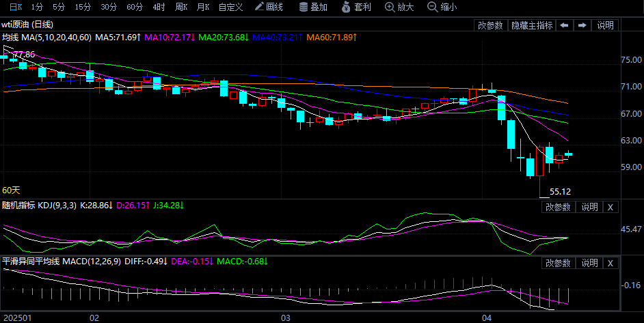Click 改参数 for the main MA indicator

pyautogui.click(x=490, y=25)
